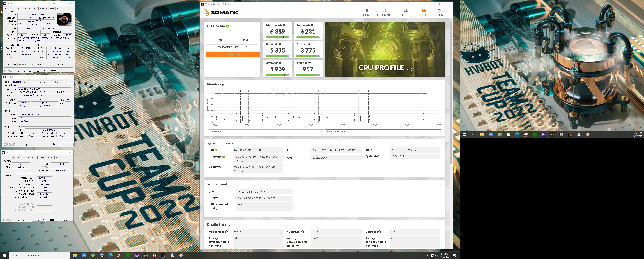Click the 3DMark vertical scrollbar
The height and width of the screenshot is (259, 644).
[451, 93]
